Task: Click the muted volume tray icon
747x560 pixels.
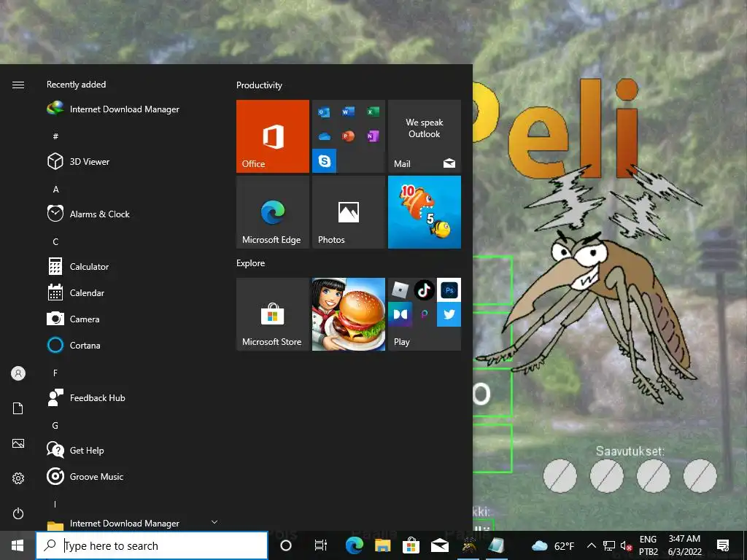Action: (x=625, y=545)
